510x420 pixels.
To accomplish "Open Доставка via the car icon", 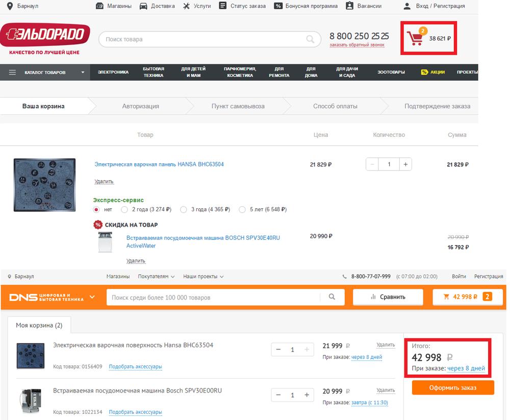I will coord(143,6).
